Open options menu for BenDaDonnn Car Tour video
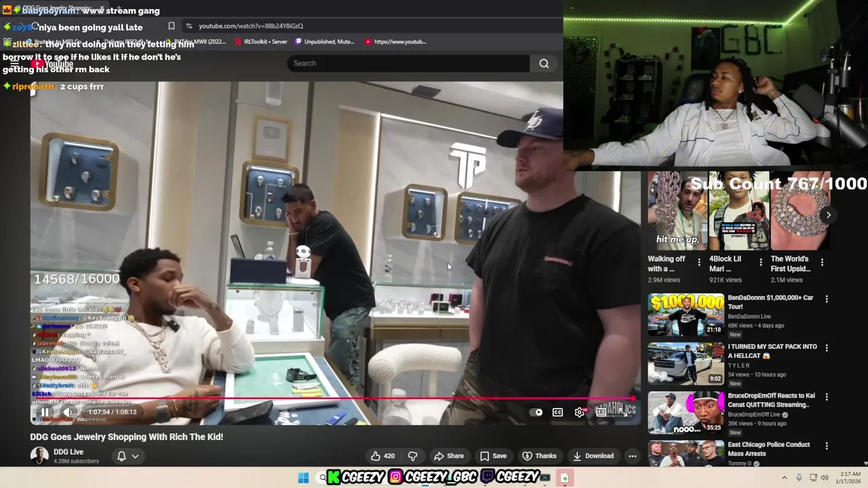The height and width of the screenshot is (488, 868). 827,299
